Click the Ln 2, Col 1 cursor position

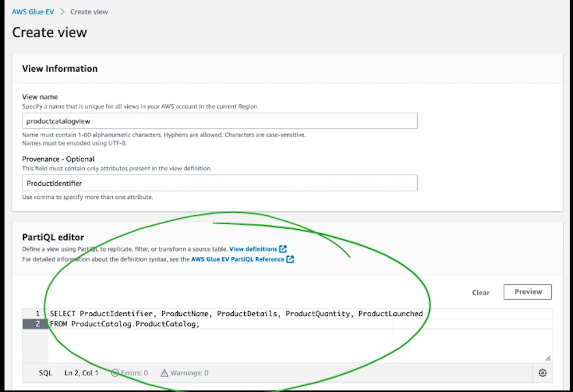pos(81,373)
